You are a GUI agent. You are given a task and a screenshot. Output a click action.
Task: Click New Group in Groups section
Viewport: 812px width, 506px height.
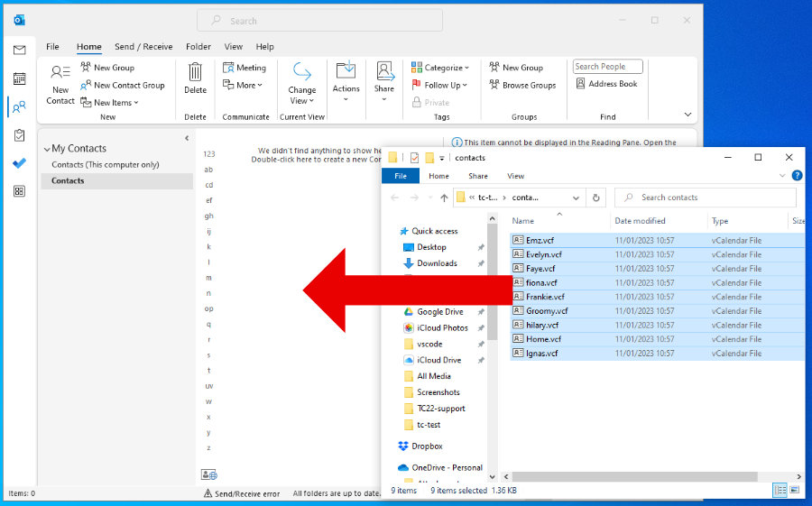516,68
